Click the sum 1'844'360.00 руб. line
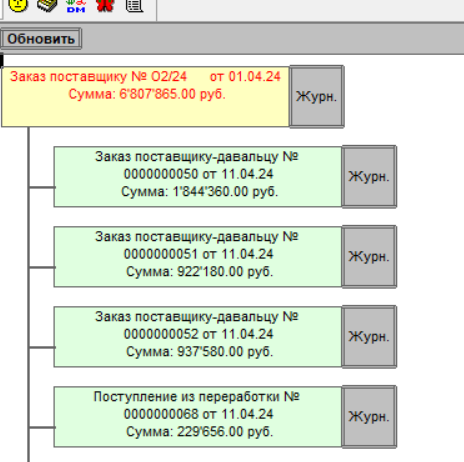This screenshot has width=464, height=462. click(x=199, y=192)
